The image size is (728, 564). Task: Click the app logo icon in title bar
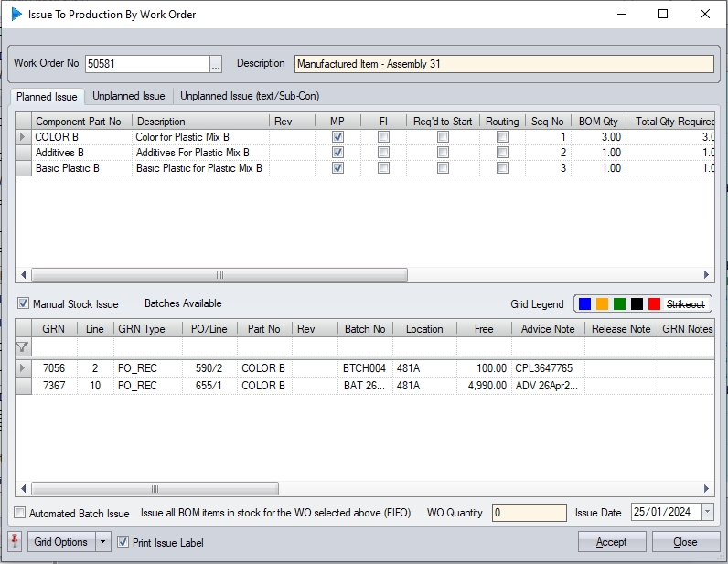click(16, 15)
